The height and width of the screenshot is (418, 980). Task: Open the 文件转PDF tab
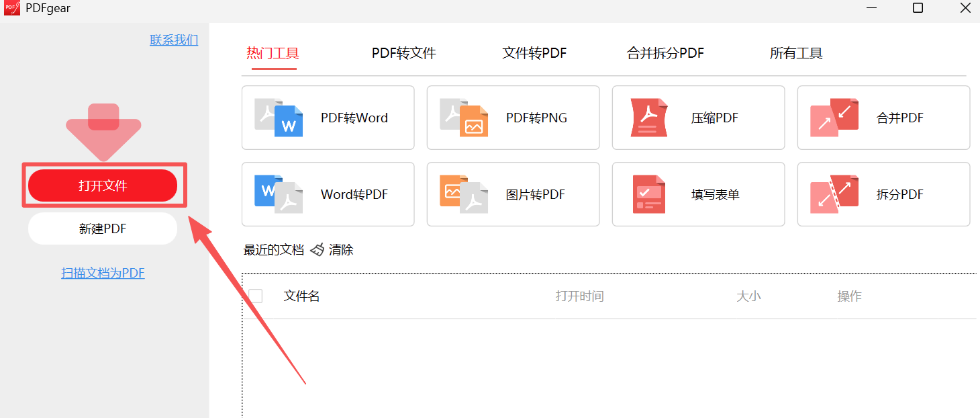tap(534, 53)
